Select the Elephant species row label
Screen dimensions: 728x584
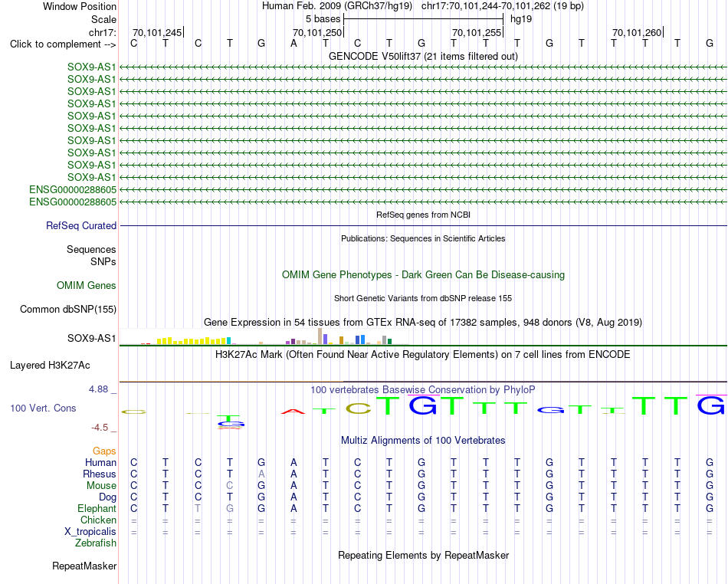click(x=97, y=508)
